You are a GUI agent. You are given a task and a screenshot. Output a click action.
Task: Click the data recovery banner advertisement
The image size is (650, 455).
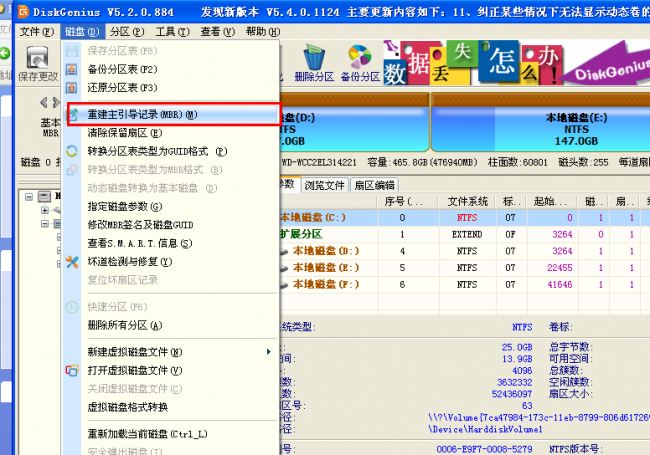click(x=516, y=62)
